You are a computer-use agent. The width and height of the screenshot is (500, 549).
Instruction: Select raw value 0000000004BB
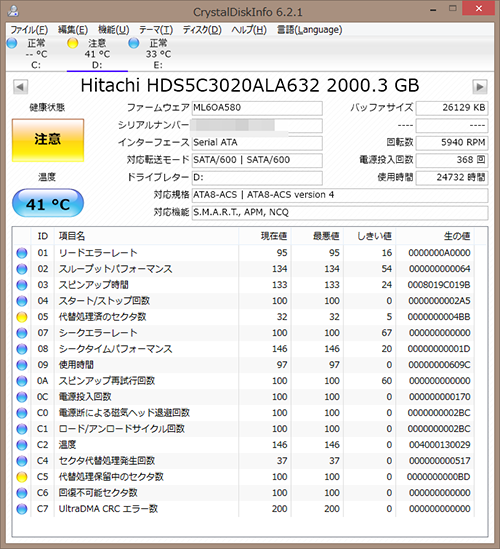point(439,317)
